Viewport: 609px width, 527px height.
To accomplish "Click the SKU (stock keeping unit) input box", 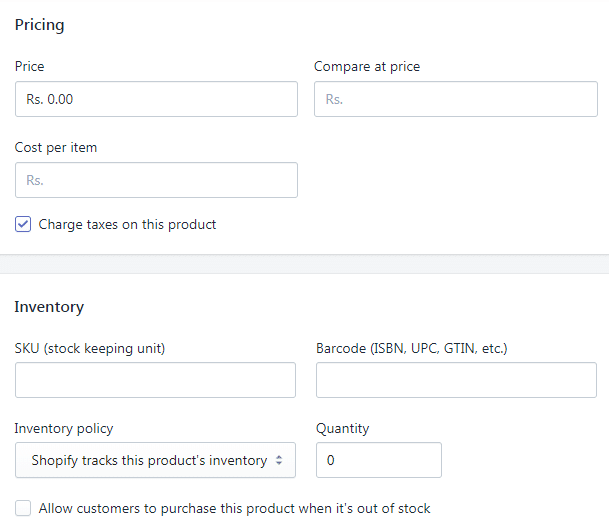I will (155, 380).
